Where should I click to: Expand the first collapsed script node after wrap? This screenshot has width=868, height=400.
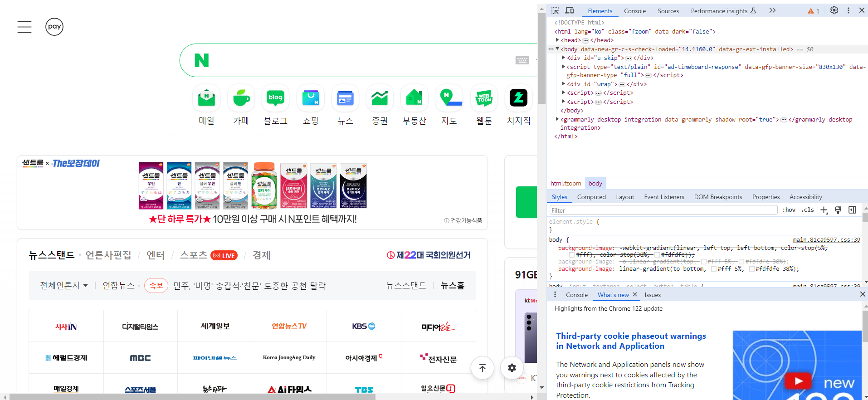pos(563,93)
